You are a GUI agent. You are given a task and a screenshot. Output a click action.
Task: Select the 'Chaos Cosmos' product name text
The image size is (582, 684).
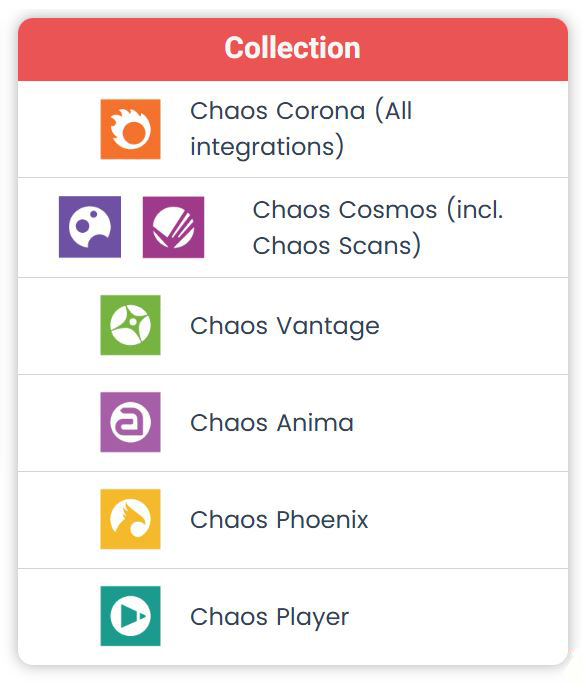[x=345, y=210]
